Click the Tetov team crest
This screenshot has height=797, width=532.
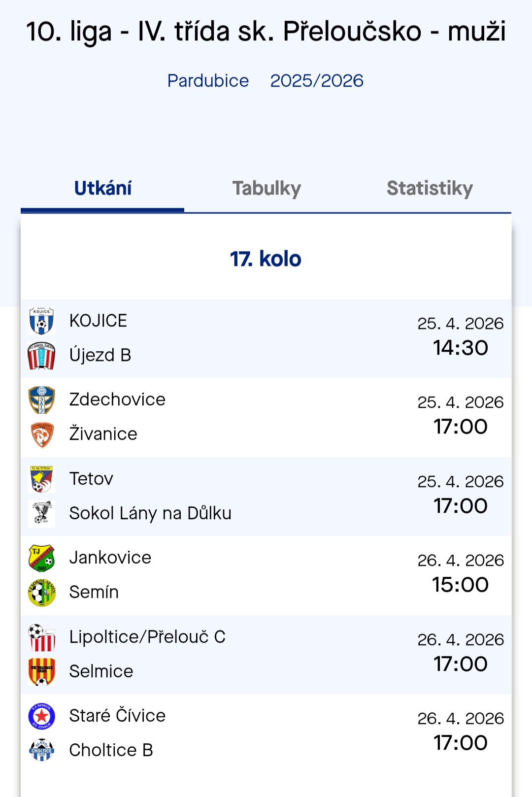[x=41, y=479]
